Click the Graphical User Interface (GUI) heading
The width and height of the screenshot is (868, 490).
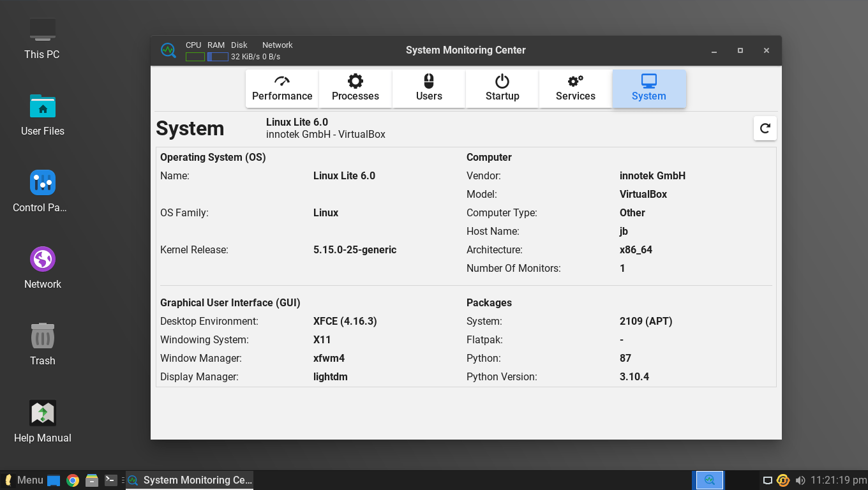[230, 302]
